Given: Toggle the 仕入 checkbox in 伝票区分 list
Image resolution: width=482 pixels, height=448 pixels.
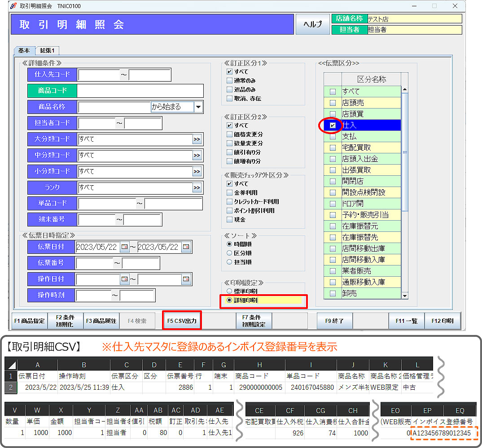Looking at the screenshot, I should click(333, 125).
